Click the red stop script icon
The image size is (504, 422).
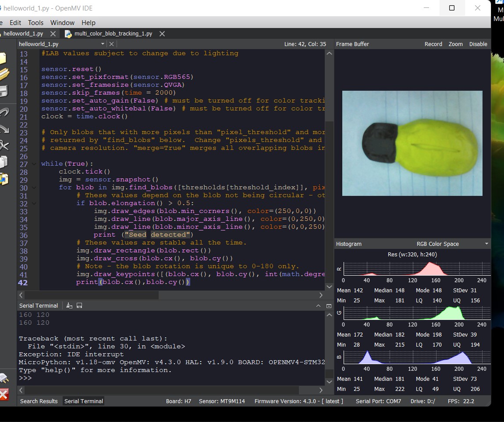click(4, 394)
